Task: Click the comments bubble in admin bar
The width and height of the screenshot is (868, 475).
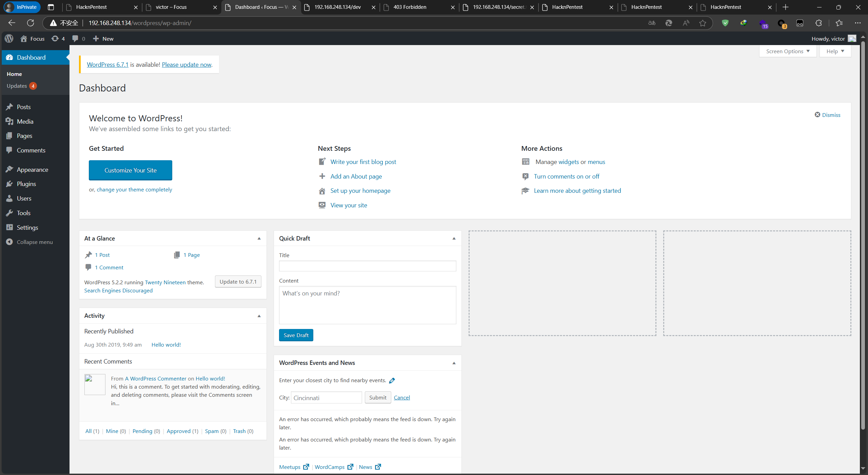Action: pos(76,39)
